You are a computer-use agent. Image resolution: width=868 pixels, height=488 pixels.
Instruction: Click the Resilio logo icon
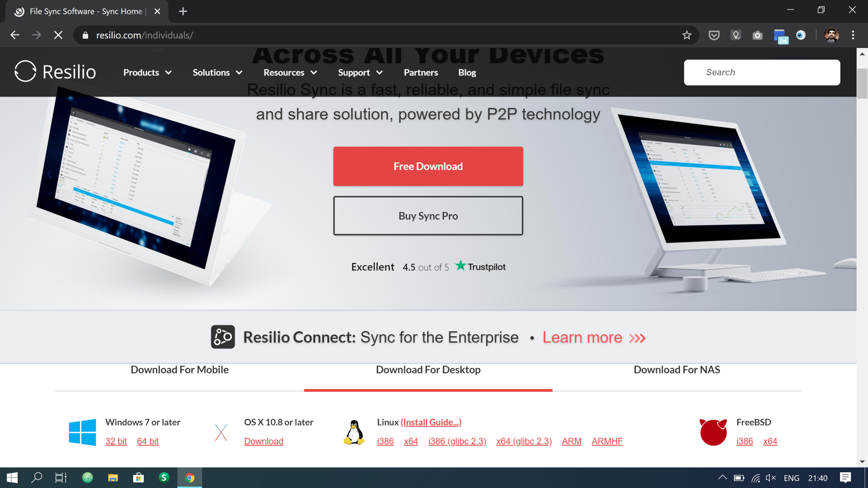pyautogui.click(x=25, y=71)
